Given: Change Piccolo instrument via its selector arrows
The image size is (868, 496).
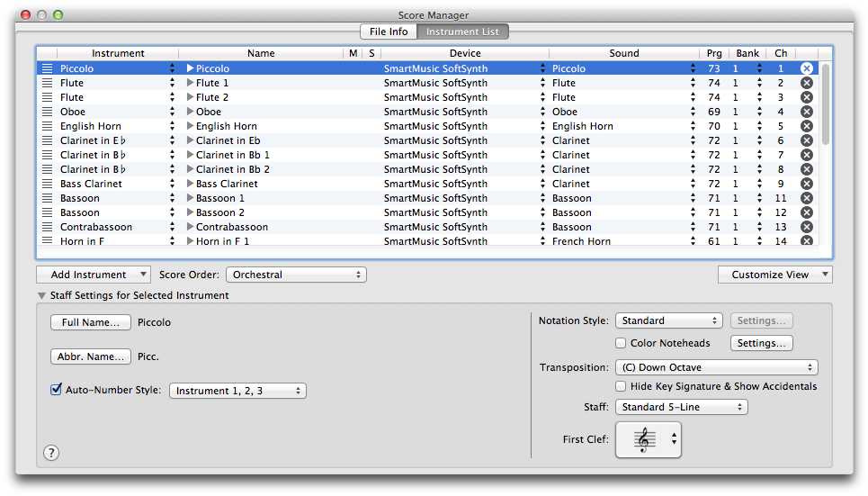Looking at the screenshot, I should click(172, 68).
